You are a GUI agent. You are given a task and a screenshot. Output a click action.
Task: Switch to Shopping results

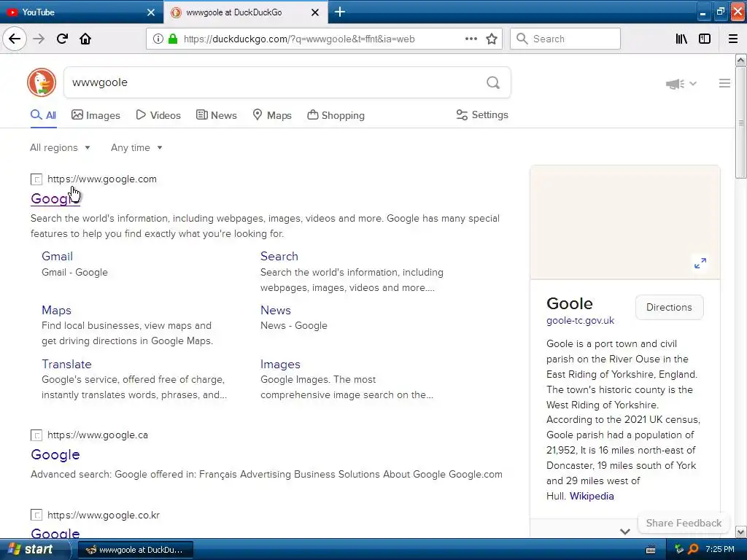[336, 115]
